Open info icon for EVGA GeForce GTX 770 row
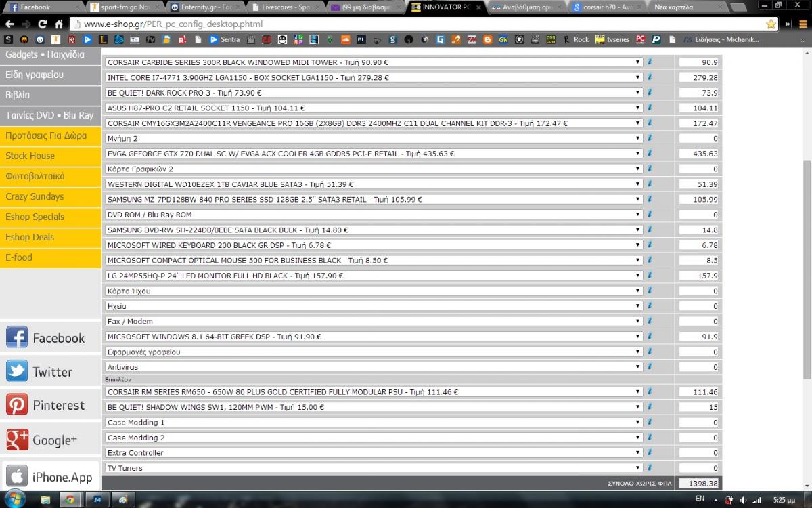The width and height of the screenshot is (812, 508). click(x=649, y=153)
